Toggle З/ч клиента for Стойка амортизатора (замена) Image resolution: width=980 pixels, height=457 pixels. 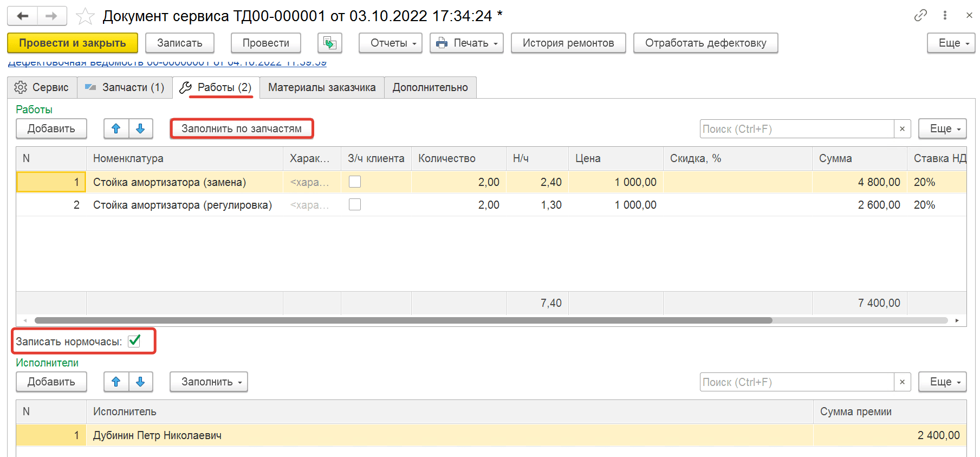pos(355,182)
